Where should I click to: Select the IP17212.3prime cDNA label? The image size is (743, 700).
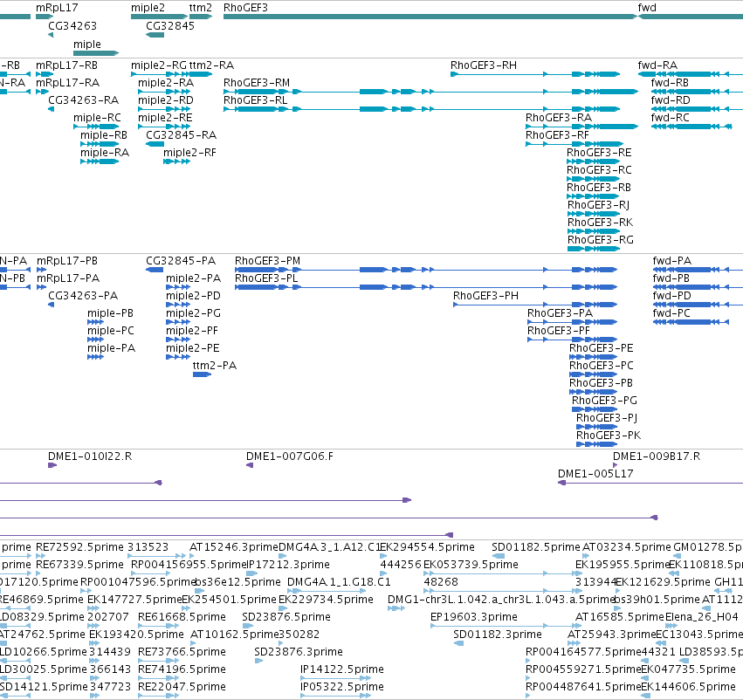[287, 565]
